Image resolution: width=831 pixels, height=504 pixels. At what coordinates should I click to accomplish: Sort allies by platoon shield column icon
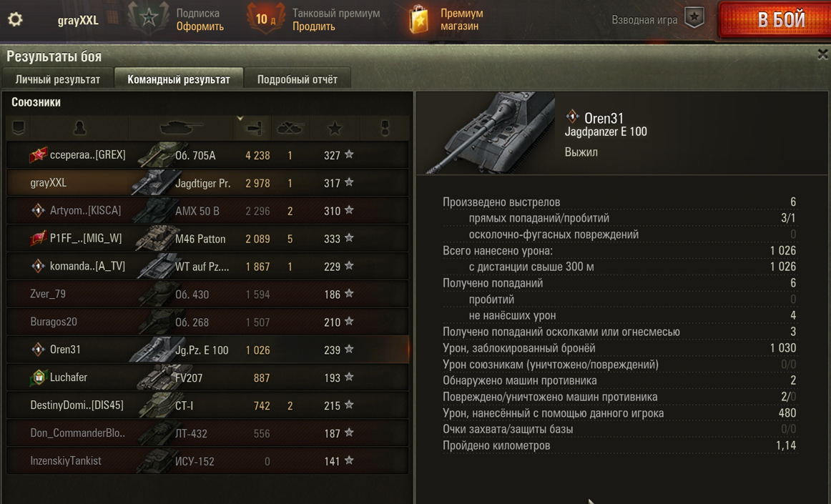pos(19,128)
